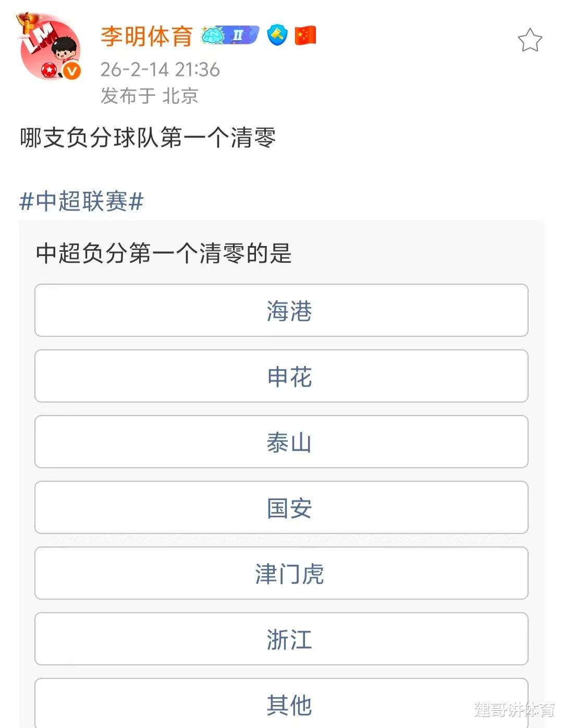Screen dimensions: 563x728
Task: Open the #中超联赛# hashtag topic
Action: point(81,201)
